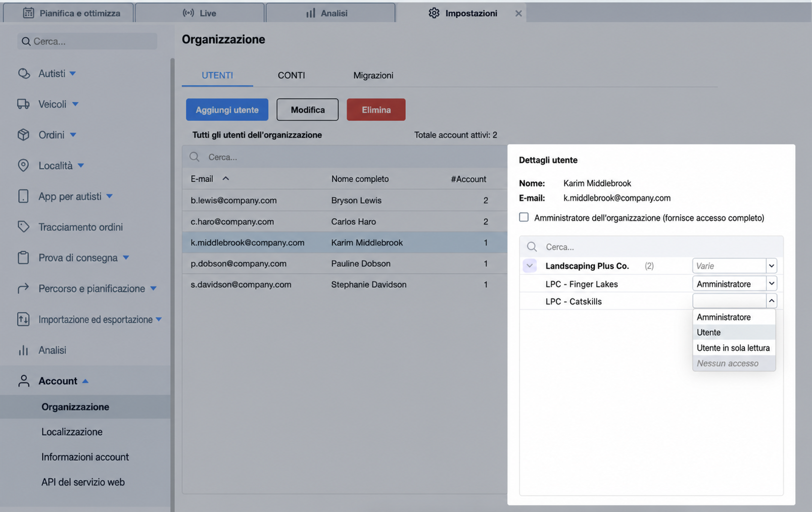Expand the Località menu arrow

coord(81,166)
